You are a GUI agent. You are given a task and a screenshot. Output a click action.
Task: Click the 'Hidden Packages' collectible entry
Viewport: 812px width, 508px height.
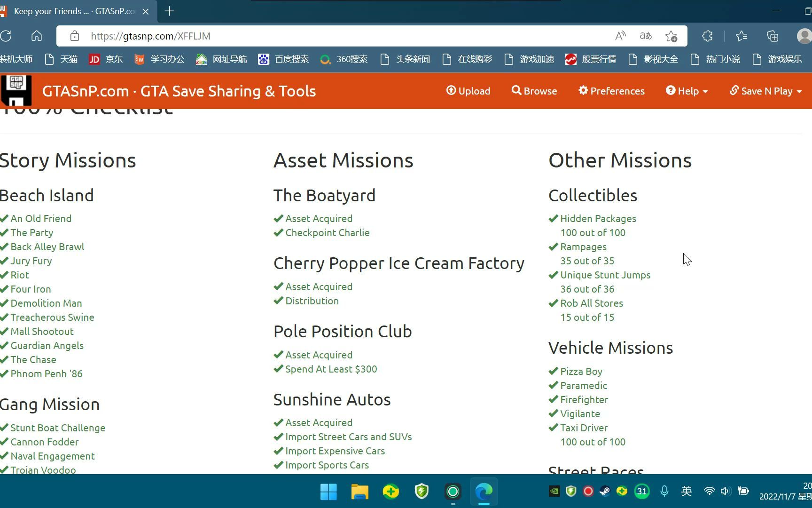click(598, 218)
